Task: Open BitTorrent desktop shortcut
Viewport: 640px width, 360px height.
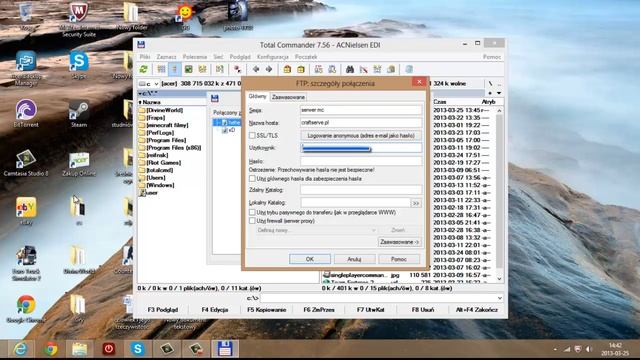Action: [x=26, y=113]
